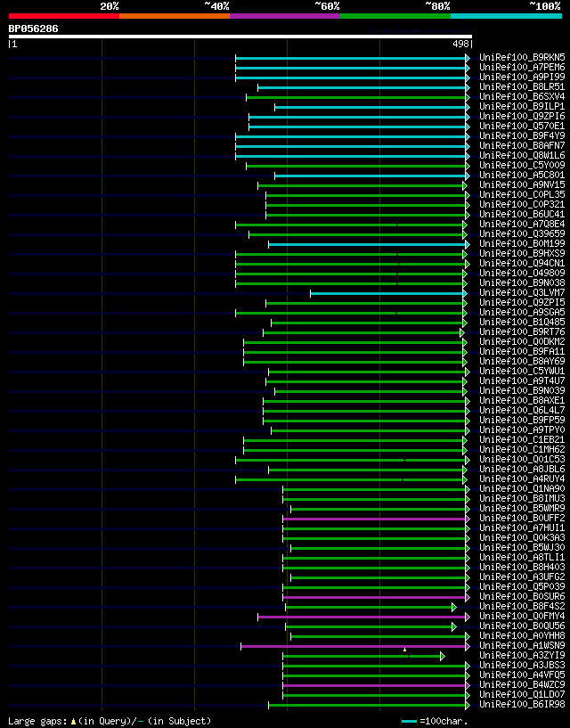Click the purple ~60% identity legend segment
Image resolution: width=570 pixels, height=728 pixels.
pos(285,16)
